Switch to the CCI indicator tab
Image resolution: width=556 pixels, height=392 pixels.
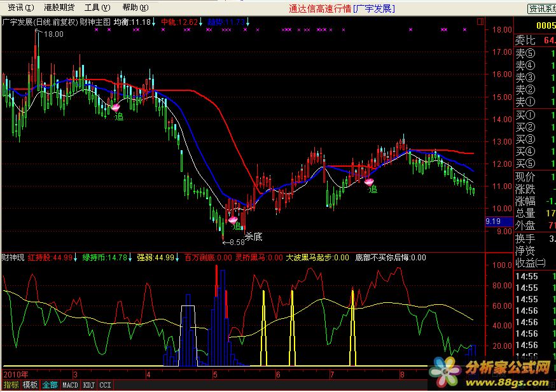pyautogui.click(x=105, y=385)
